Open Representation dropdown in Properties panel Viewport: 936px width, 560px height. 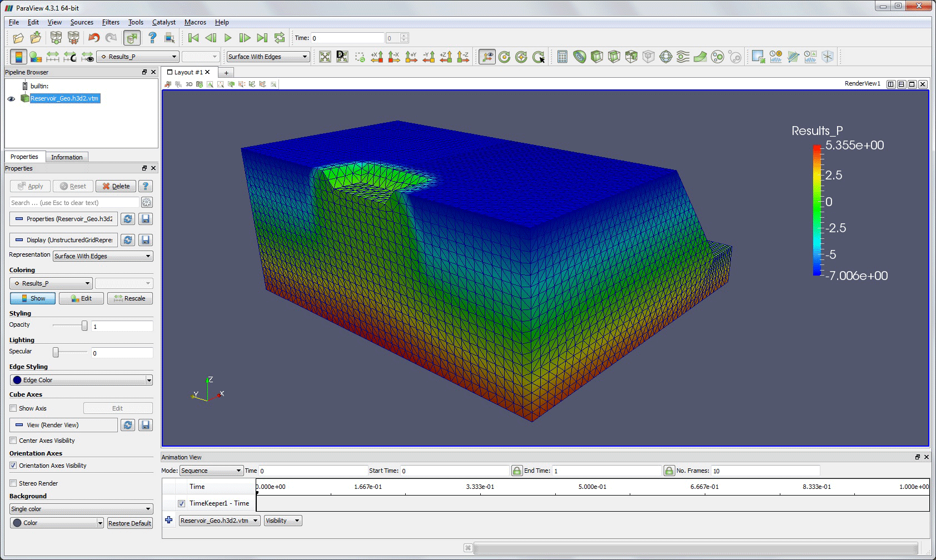tap(103, 256)
